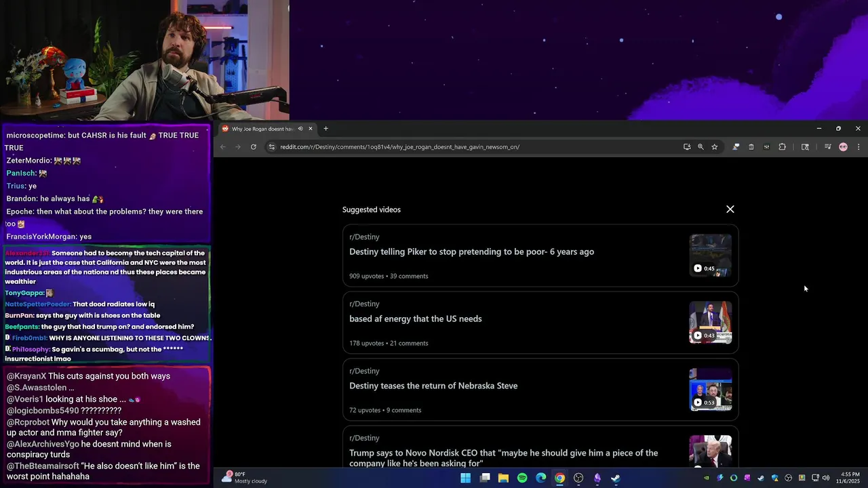Open the zoom magnifier in address bar
868x488 pixels.
point(701,146)
